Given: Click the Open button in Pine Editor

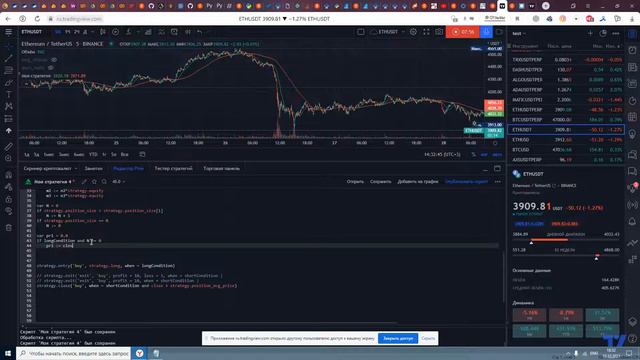Looking at the screenshot, I should pos(355,182).
